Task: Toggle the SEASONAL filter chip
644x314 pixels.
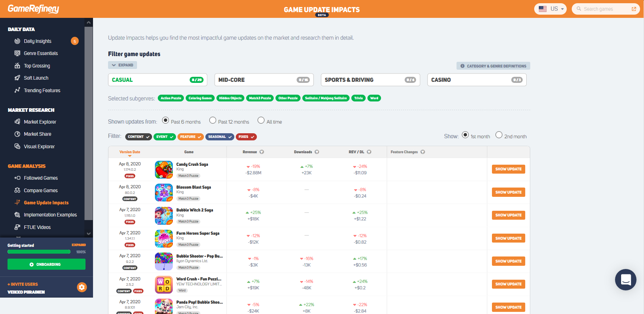Action: pyautogui.click(x=220, y=137)
